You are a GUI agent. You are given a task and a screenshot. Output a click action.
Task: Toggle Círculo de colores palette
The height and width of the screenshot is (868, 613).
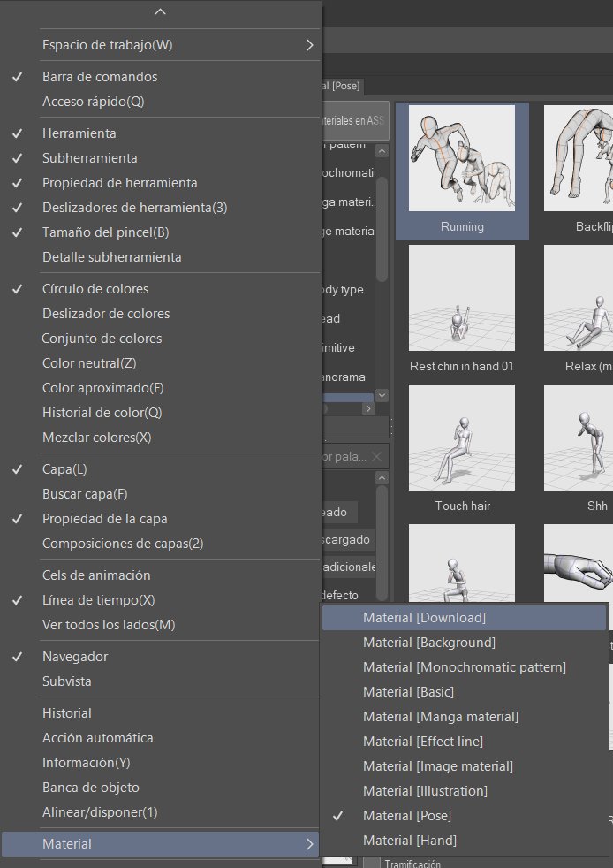pyautogui.click(x=161, y=288)
